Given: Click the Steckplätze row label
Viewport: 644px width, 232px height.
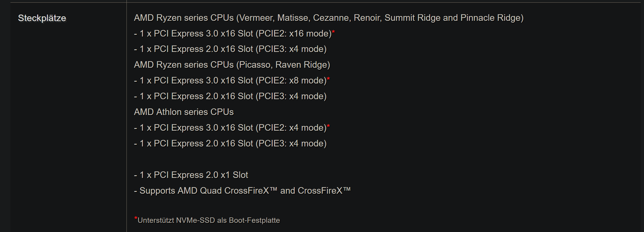Looking at the screenshot, I should pyautogui.click(x=42, y=18).
